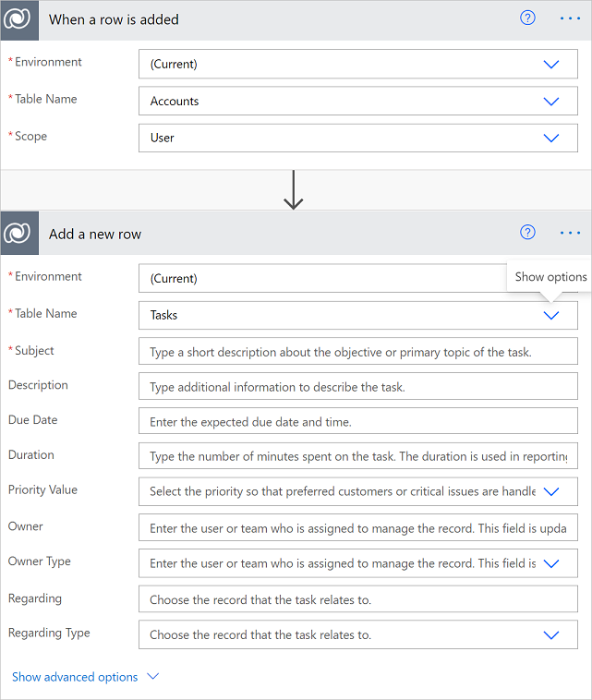The width and height of the screenshot is (592, 700).
Task: Expand the Regarding Type dropdown
Action: (551, 635)
